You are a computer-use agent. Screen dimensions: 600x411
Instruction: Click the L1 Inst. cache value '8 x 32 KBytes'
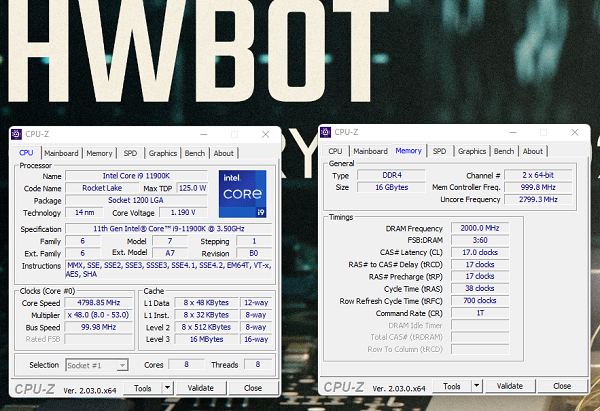click(207, 315)
